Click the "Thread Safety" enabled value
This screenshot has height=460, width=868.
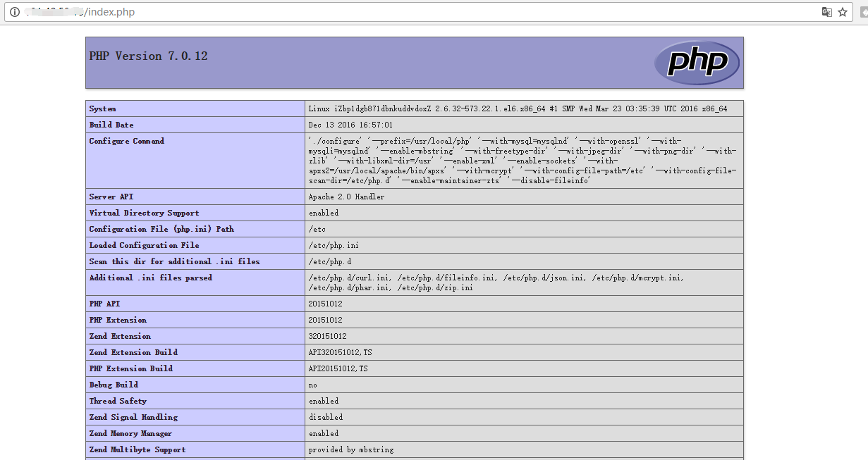(325, 401)
